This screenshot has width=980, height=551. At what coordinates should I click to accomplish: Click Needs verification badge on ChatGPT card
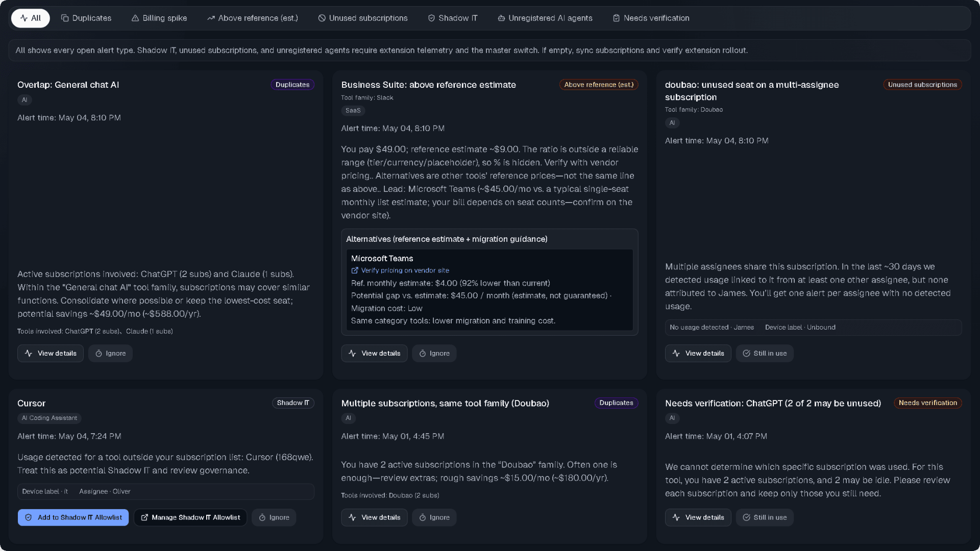928,403
